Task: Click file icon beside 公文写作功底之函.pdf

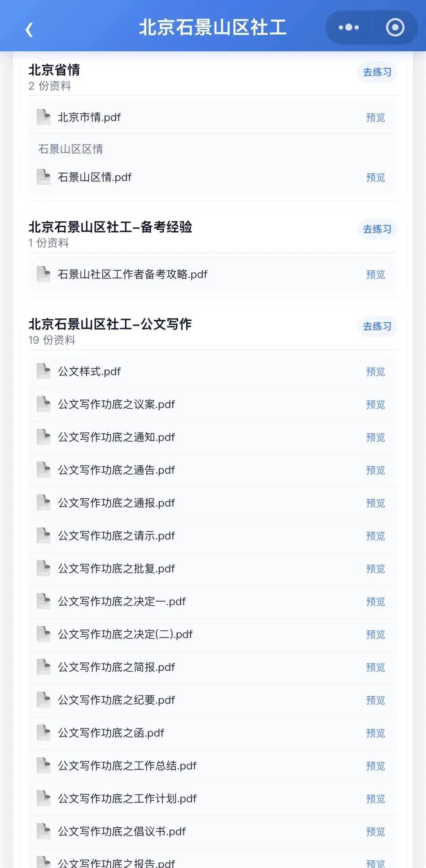Action: pyautogui.click(x=43, y=733)
